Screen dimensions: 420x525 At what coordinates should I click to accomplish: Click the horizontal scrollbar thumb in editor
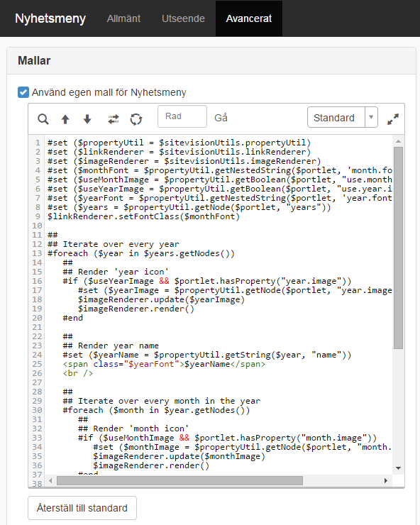pos(180,481)
